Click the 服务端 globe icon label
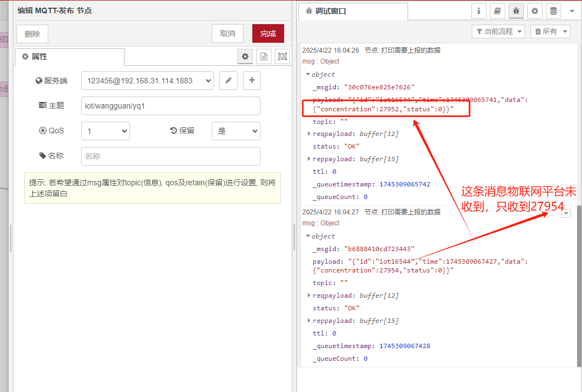 click(51, 81)
